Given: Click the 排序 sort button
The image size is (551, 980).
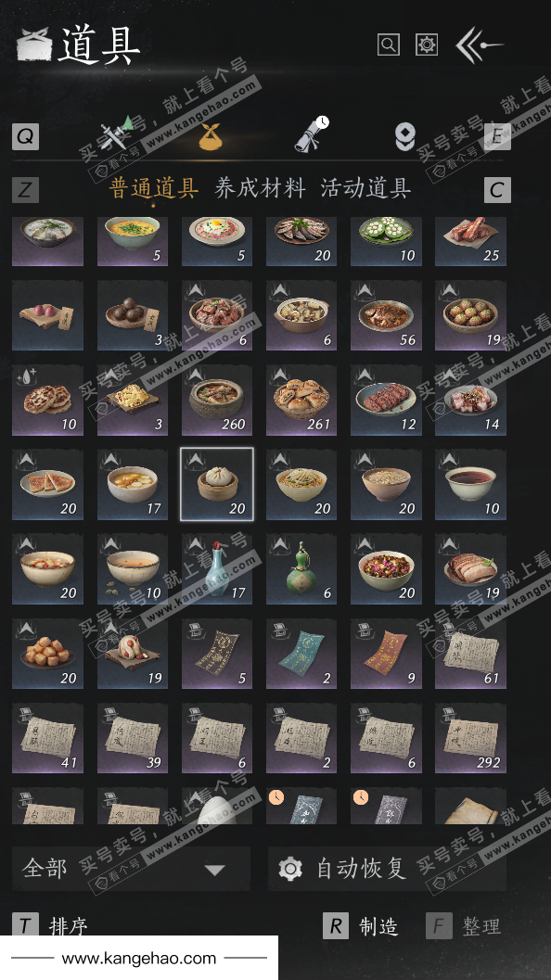Looking at the screenshot, I should point(50,925).
